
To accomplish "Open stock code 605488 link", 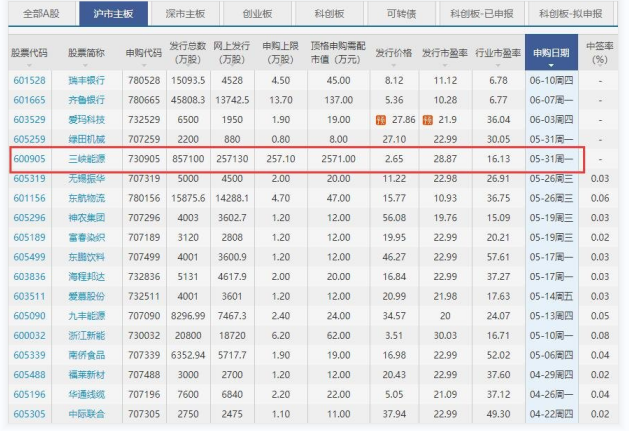I will tap(29, 375).
